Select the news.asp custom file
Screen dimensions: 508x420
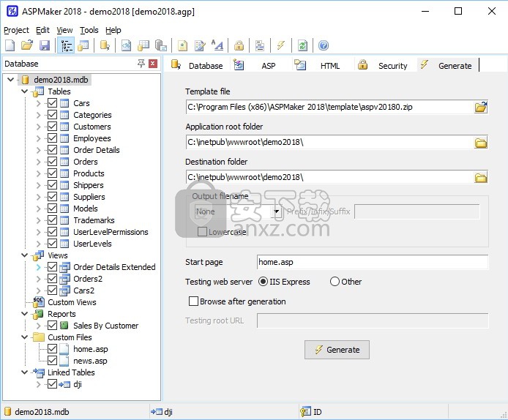90,361
